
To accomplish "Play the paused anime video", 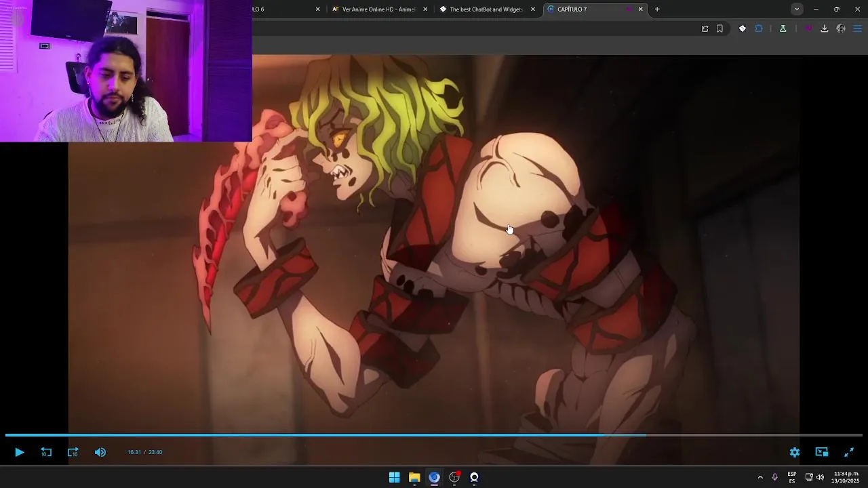I will [19, 452].
